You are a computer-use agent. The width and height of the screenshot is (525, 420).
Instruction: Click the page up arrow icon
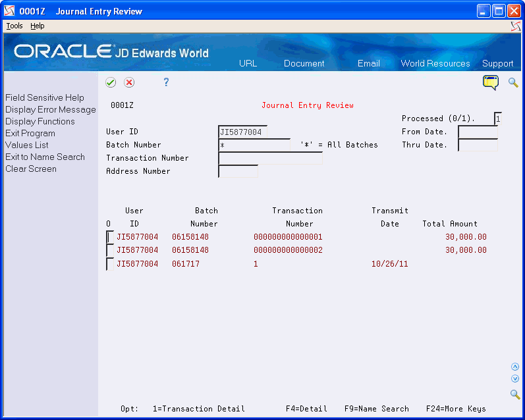tap(515, 367)
